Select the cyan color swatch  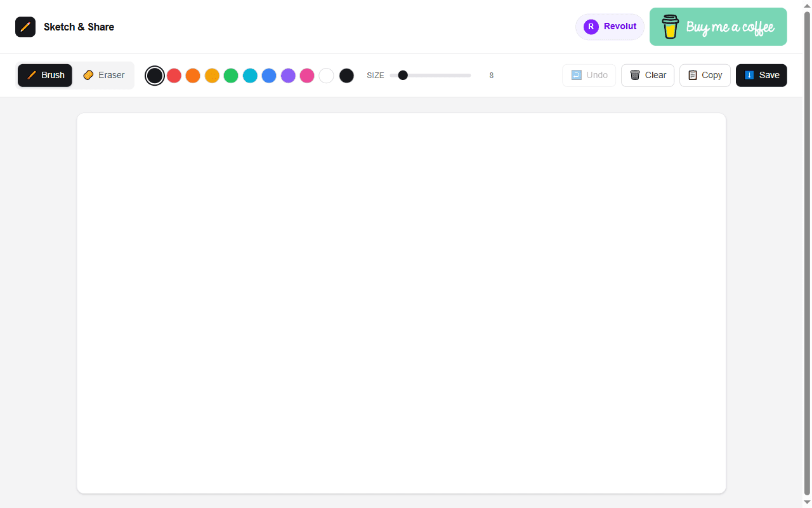[x=250, y=76]
